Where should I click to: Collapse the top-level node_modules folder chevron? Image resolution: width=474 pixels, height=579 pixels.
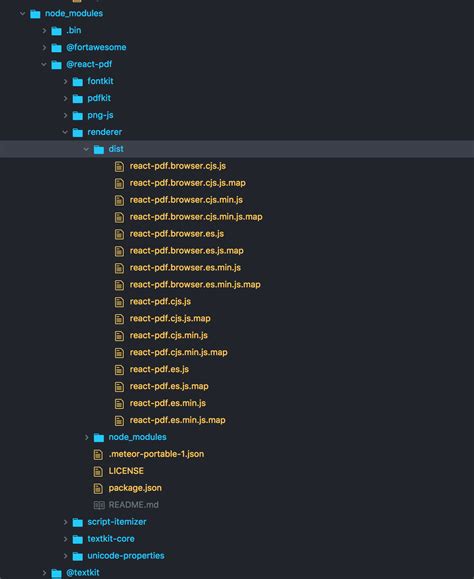(23, 14)
